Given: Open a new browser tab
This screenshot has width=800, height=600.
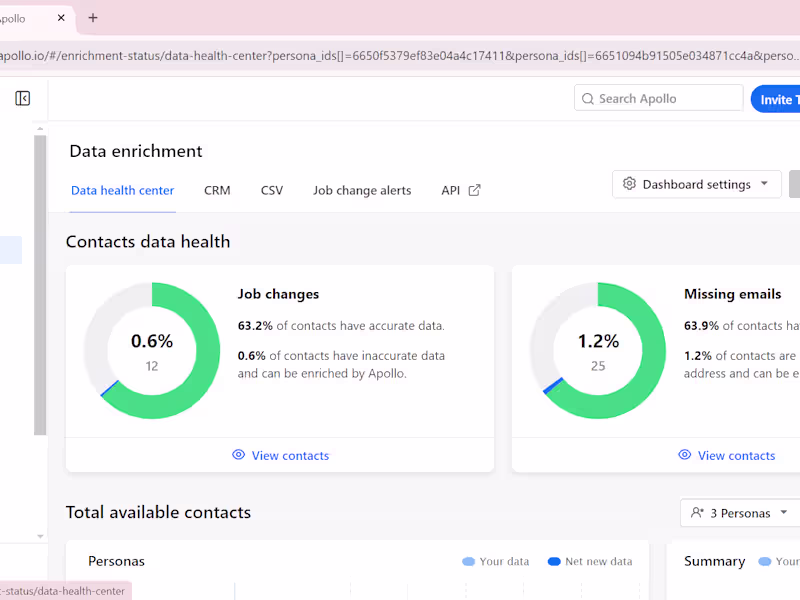Looking at the screenshot, I should click(93, 18).
